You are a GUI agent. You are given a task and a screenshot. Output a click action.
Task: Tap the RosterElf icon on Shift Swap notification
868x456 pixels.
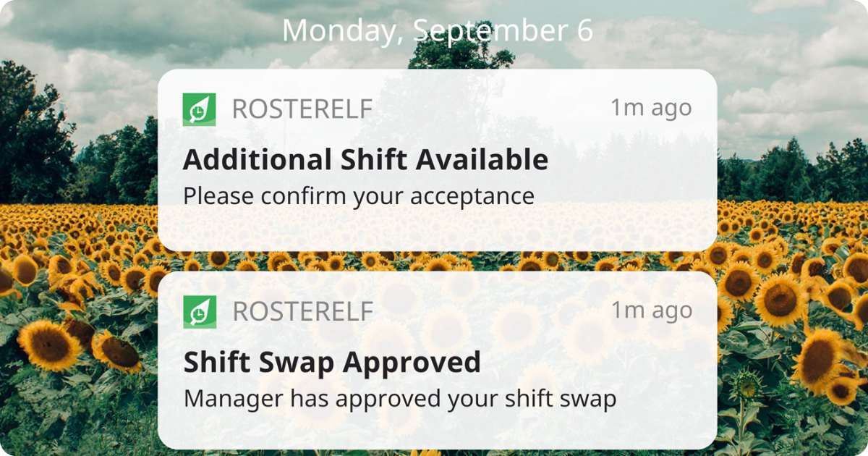199,312
